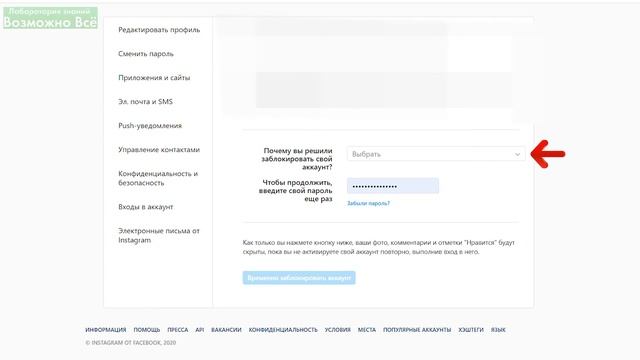Go to Входы в аккаунт
The height and width of the screenshot is (360, 640).
click(x=145, y=207)
